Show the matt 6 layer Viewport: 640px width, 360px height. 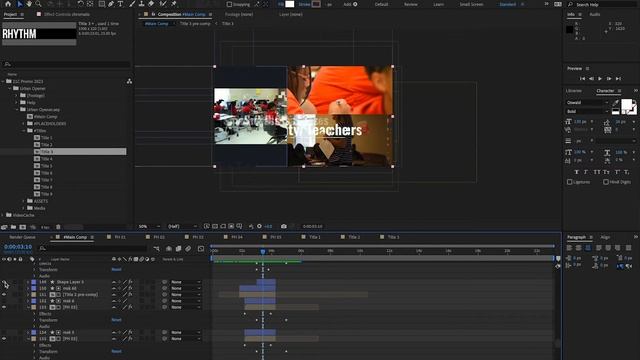(x=4, y=301)
